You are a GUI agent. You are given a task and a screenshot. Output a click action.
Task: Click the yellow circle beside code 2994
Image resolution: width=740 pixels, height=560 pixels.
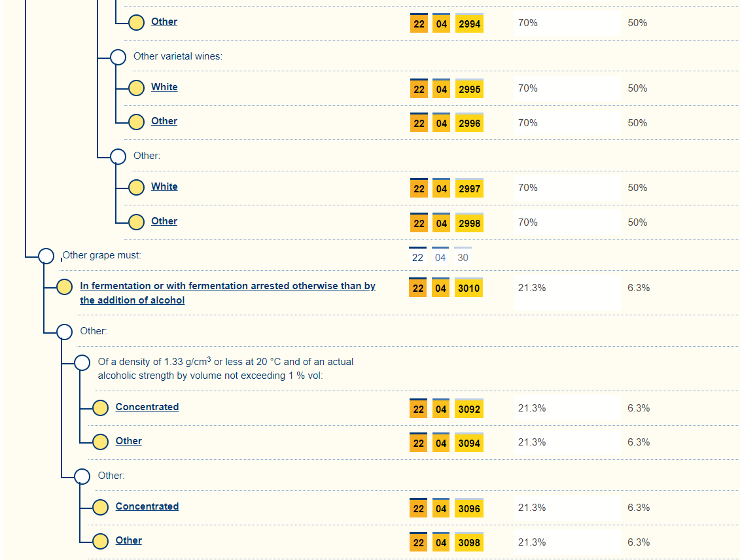(136, 22)
